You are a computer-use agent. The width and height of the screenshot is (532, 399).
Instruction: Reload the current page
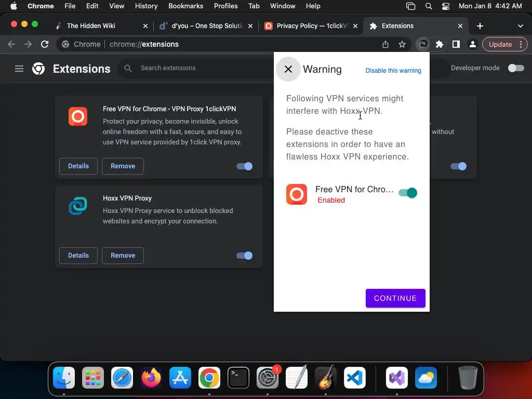(45, 44)
